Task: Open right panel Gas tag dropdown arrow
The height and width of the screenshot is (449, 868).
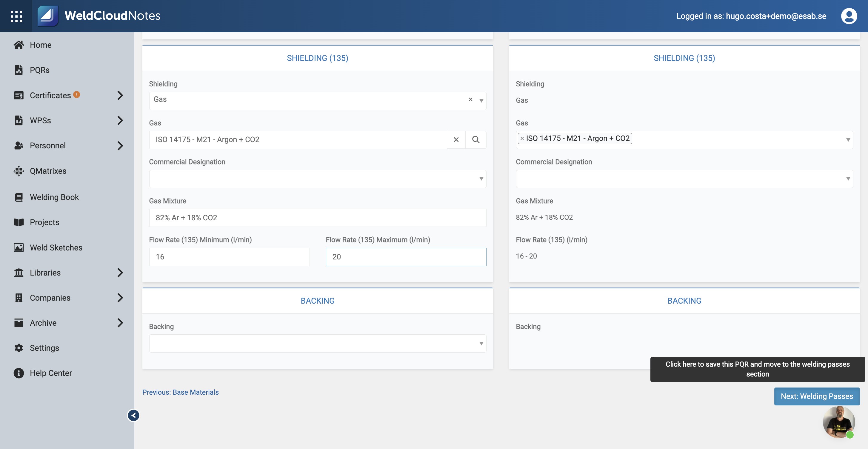Action: tap(848, 139)
